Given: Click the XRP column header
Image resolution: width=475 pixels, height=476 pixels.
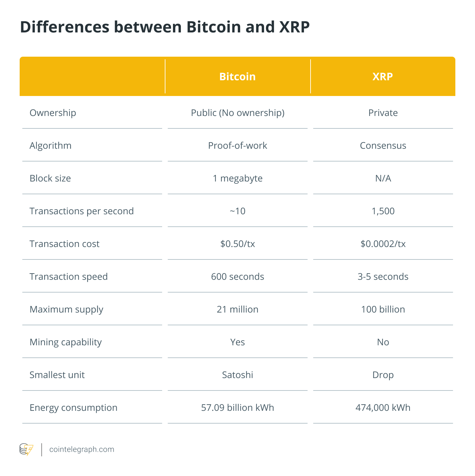Looking at the screenshot, I should pyautogui.click(x=383, y=77).
